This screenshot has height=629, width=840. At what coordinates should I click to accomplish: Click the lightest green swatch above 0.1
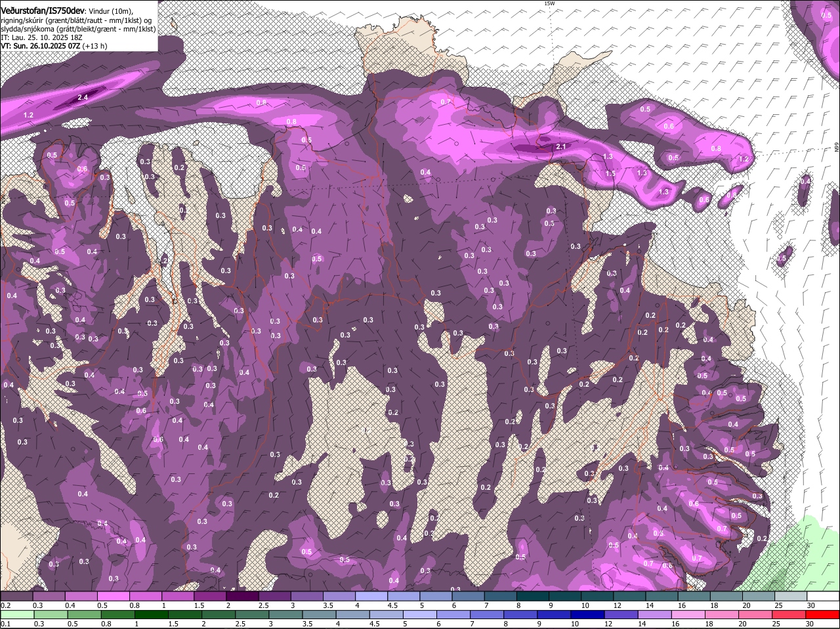16,615
